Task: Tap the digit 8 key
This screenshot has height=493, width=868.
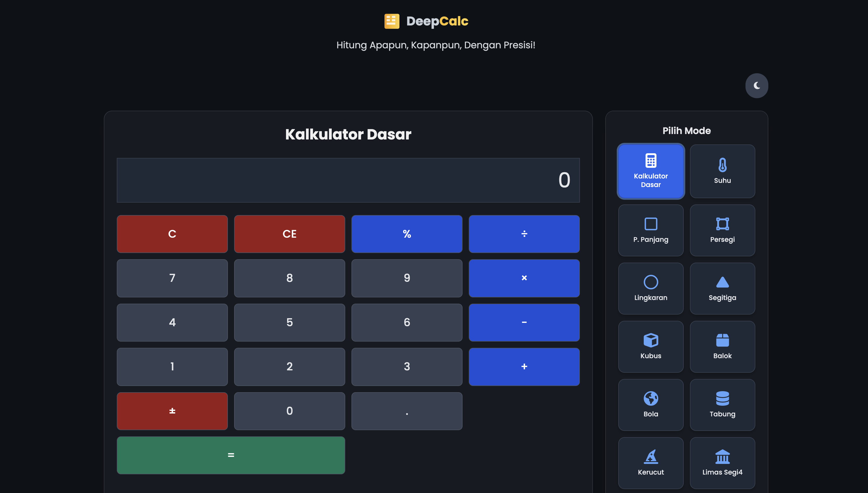Action: (290, 278)
